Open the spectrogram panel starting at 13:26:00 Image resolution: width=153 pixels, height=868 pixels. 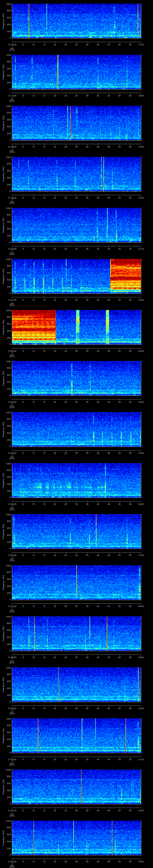tap(76, 531)
